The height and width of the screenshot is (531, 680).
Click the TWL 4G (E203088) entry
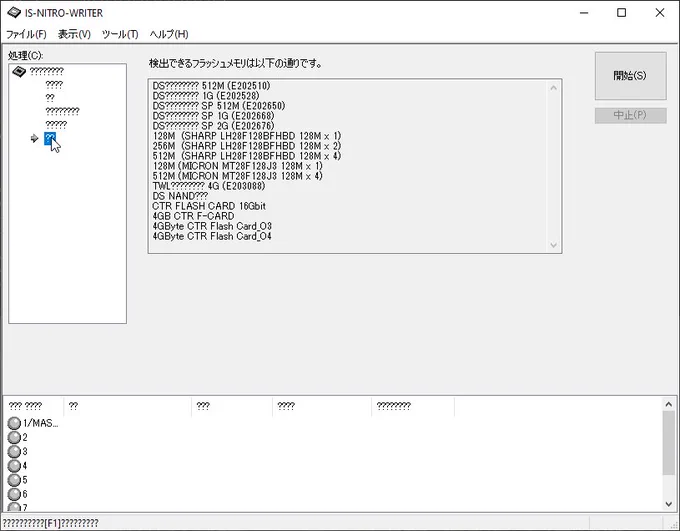click(209, 186)
